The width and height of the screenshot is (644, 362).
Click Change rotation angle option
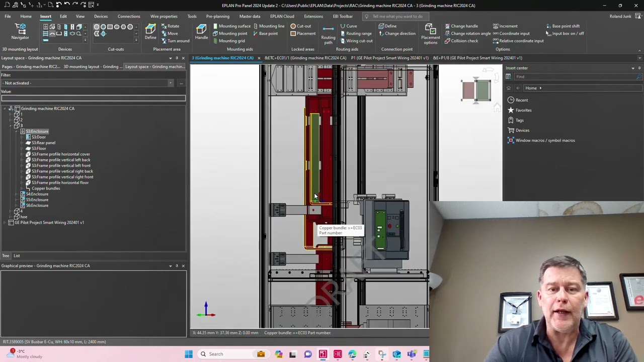[467, 34]
